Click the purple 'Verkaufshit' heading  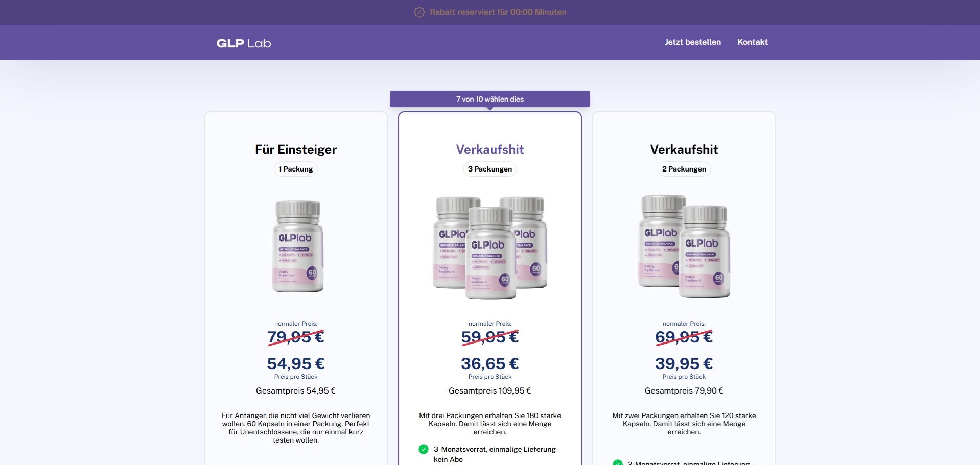tap(490, 150)
